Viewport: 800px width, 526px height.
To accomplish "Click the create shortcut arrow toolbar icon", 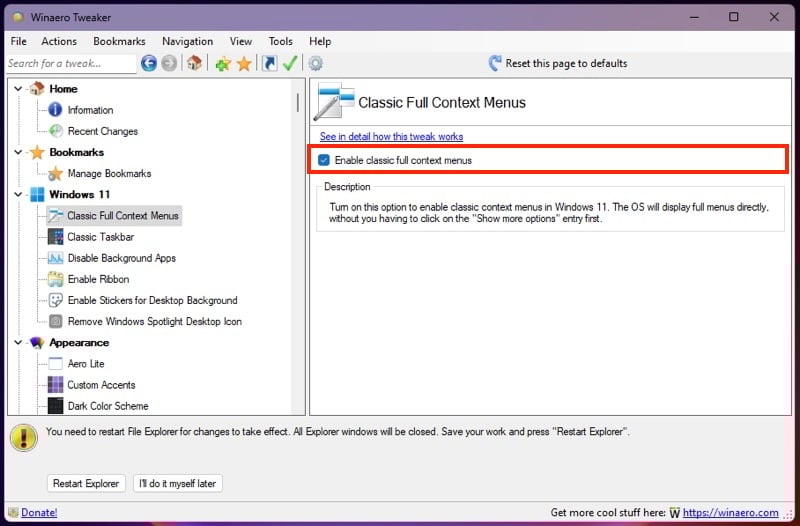I will click(269, 63).
